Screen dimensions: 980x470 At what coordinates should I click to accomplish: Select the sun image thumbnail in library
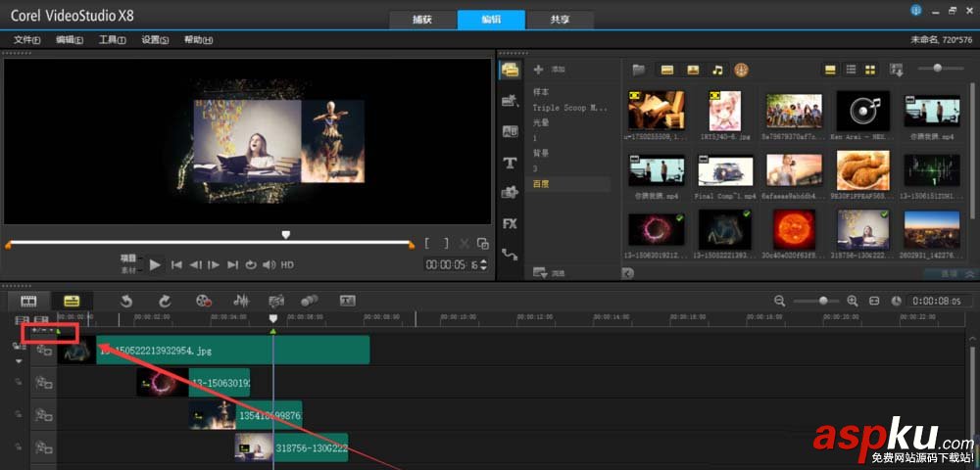pos(794,229)
